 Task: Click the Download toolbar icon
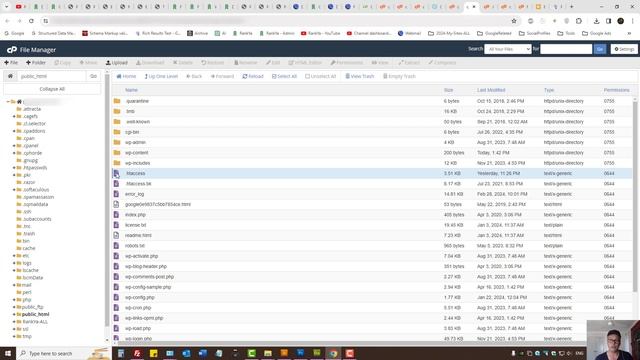tap(150, 63)
